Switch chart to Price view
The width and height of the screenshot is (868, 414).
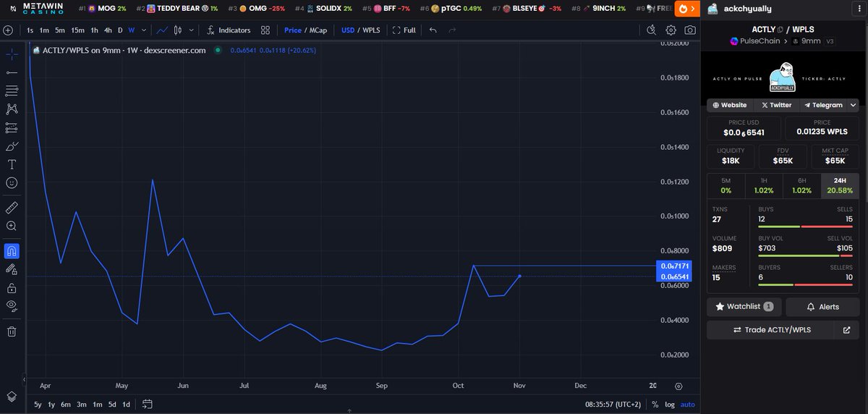click(x=293, y=30)
